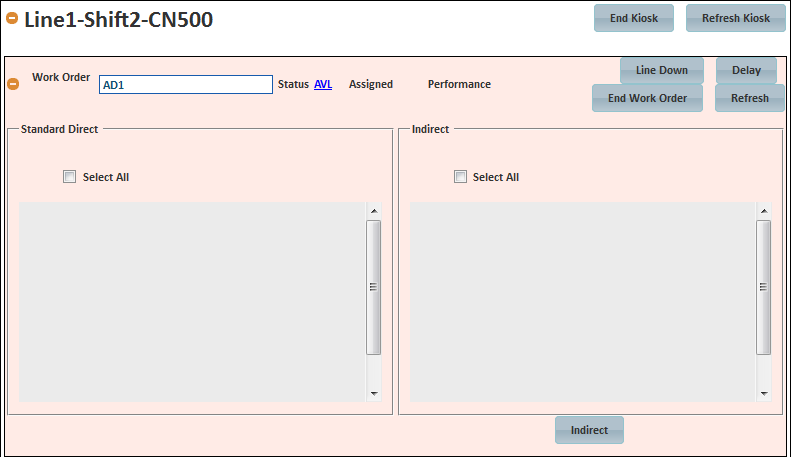Click the Indirect group title
Image resolution: width=791 pixels, height=457 pixels.
point(430,129)
